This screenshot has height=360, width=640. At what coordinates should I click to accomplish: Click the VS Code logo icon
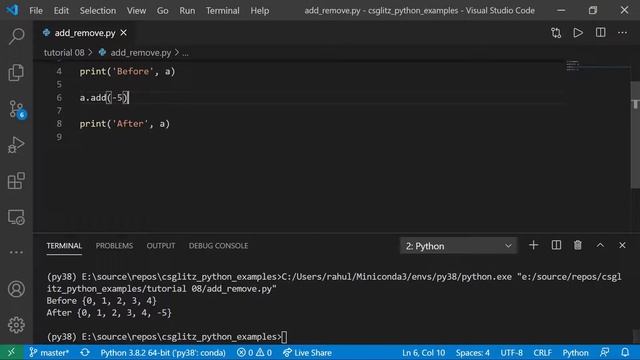(x=12, y=10)
